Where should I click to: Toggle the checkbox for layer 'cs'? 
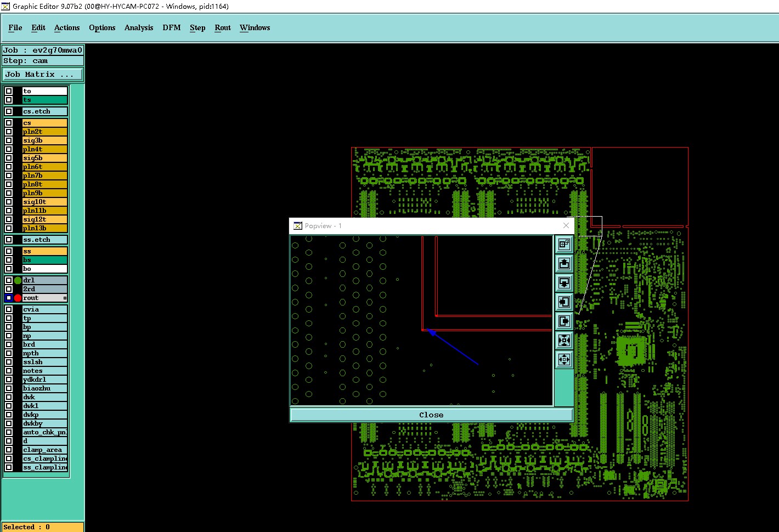point(9,123)
